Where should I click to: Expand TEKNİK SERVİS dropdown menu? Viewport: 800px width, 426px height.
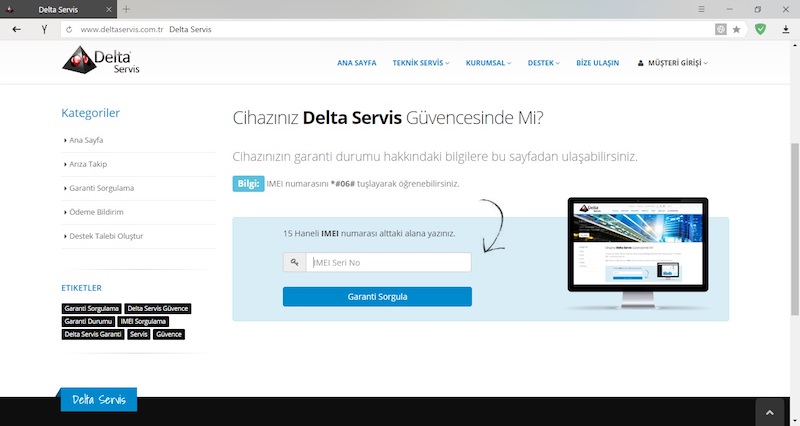[420, 63]
